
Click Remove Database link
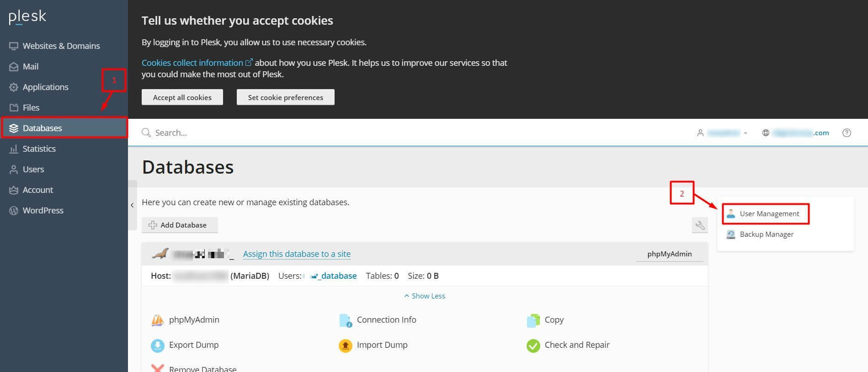tap(202, 368)
